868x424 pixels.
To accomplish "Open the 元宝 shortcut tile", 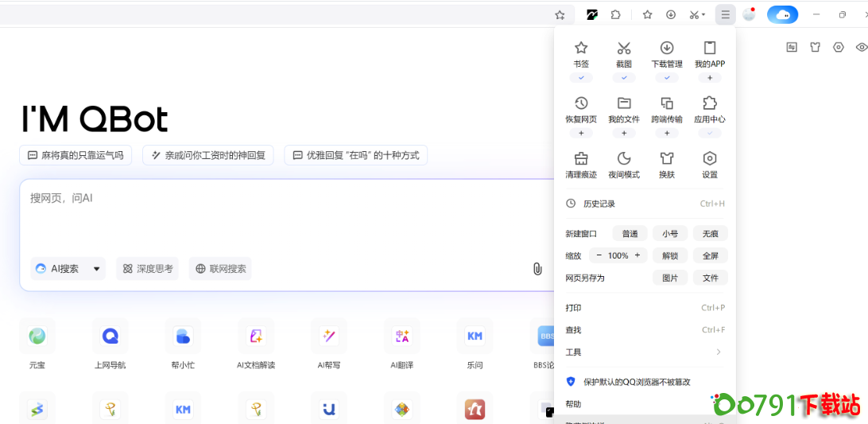I will [37, 336].
